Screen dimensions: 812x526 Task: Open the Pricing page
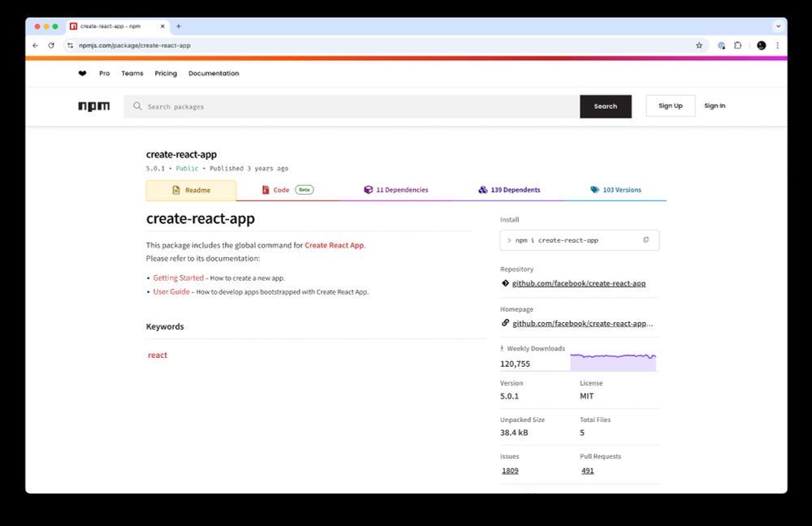[166, 73]
